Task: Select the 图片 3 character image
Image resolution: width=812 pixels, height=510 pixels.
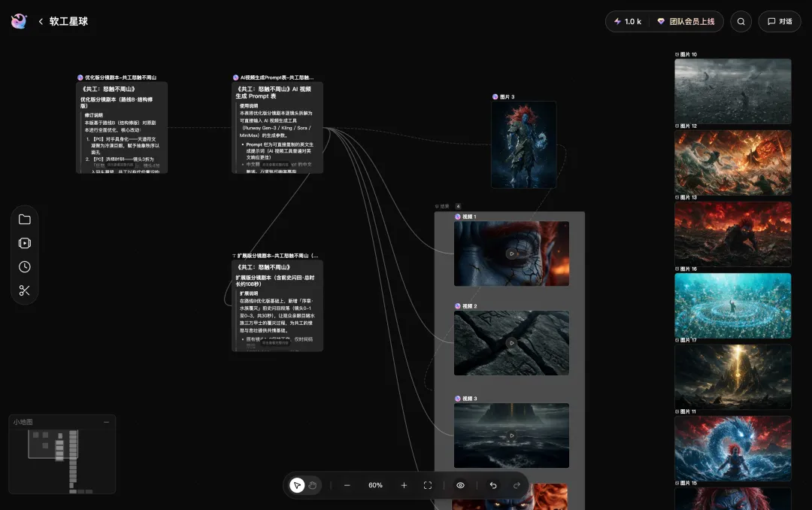Action: click(523, 144)
